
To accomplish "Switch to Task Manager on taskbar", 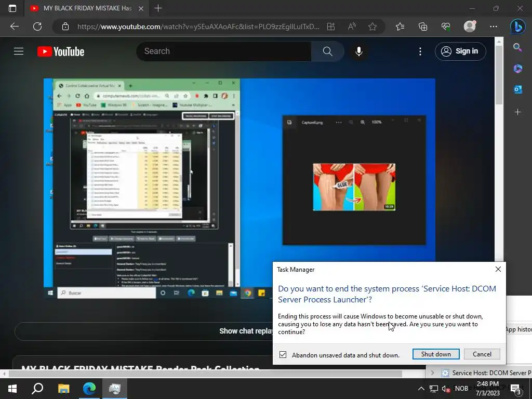I will coord(115,389).
